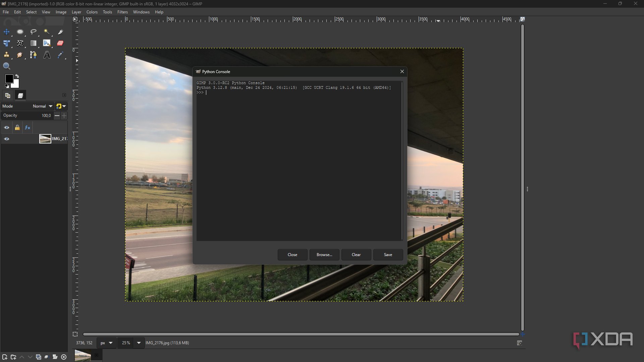Open the Filters menu

pyautogui.click(x=122, y=12)
